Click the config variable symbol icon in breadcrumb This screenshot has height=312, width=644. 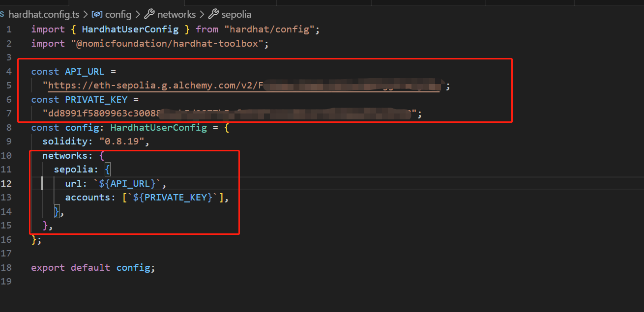point(97,15)
